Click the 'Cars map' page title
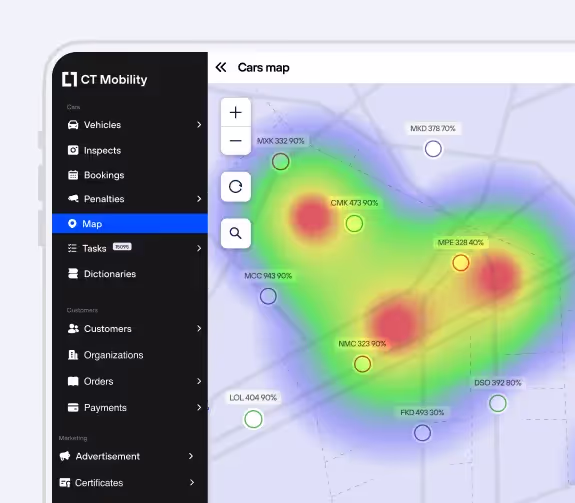Viewport: 575px width, 503px height. pyautogui.click(x=264, y=67)
